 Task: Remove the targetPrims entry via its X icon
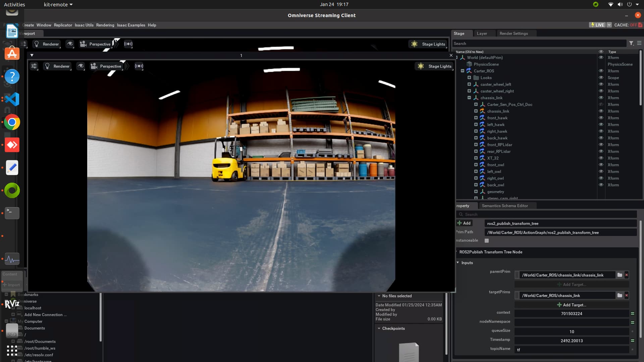click(x=626, y=295)
